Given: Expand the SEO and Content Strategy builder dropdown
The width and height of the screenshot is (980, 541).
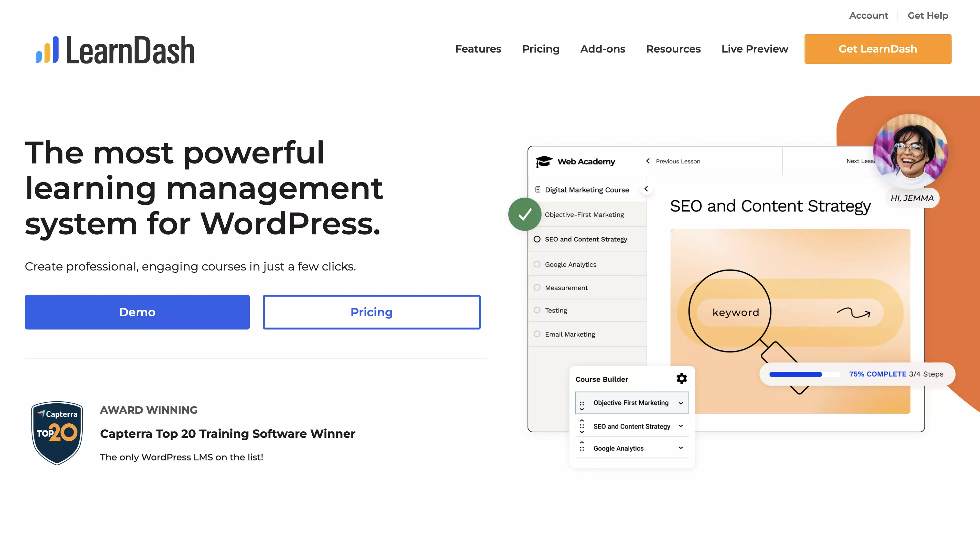Looking at the screenshot, I should 681,426.
